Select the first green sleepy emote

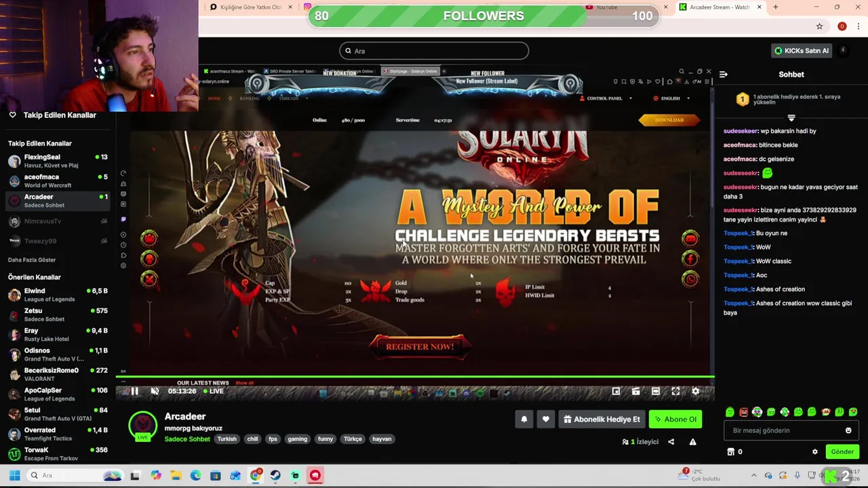(x=730, y=412)
